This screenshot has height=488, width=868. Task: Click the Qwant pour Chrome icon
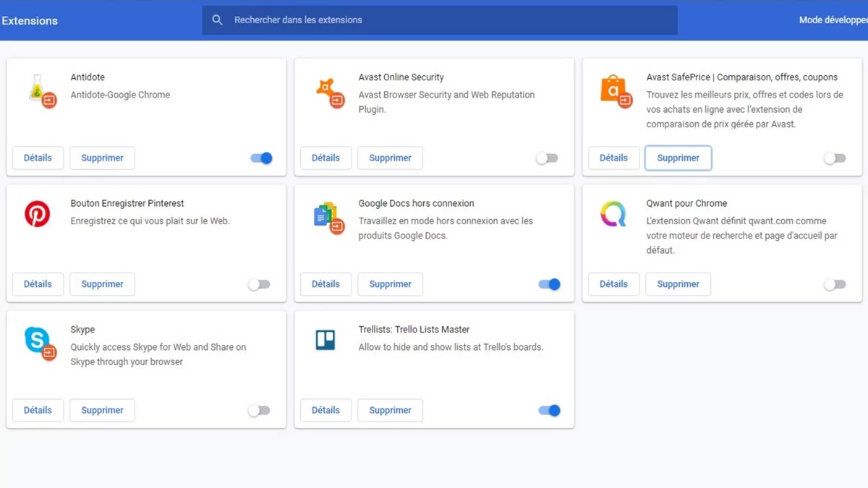pos(613,215)
